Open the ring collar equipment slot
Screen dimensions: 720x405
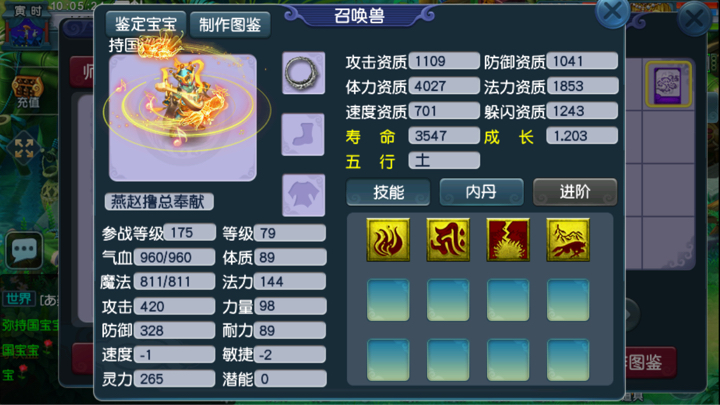[x=303, y=73]
